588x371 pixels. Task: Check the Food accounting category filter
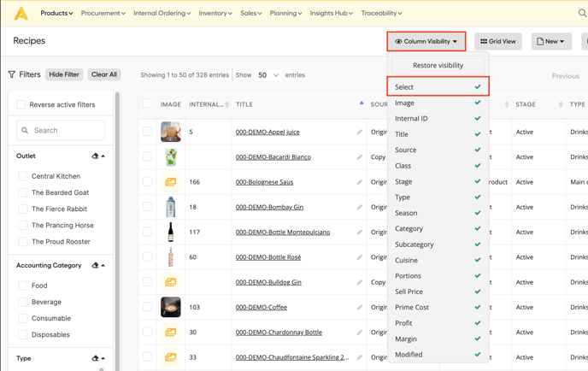tap(23, 286)
